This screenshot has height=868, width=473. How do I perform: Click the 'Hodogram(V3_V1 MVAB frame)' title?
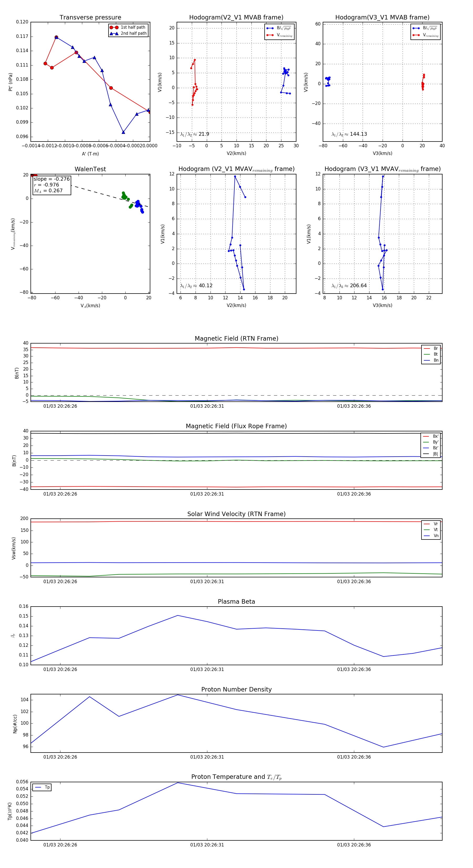(x=382, y=18)
